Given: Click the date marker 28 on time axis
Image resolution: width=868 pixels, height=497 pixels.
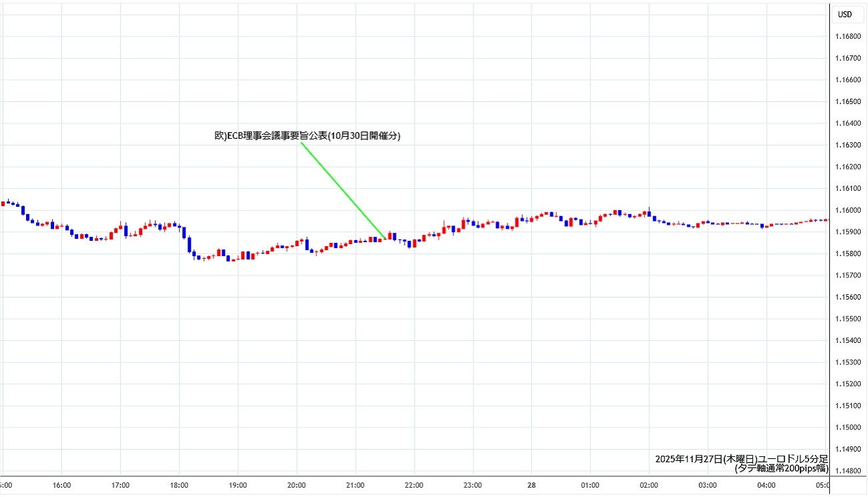Looking at the screenshot, I should [531, 485].
